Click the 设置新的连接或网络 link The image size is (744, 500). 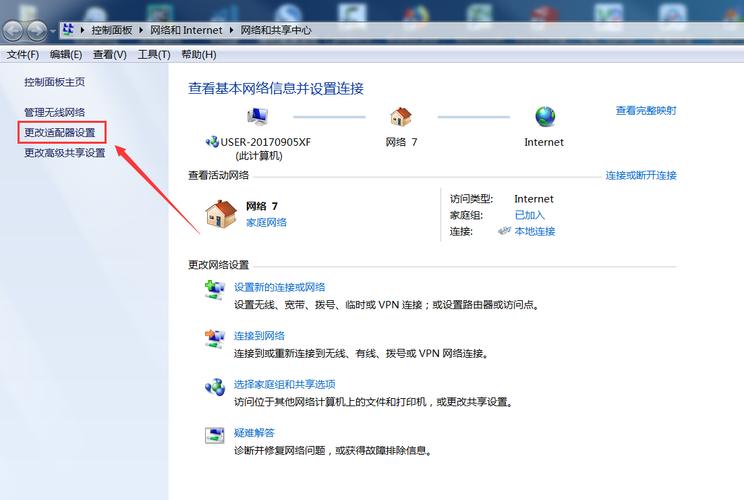[279, 287]
